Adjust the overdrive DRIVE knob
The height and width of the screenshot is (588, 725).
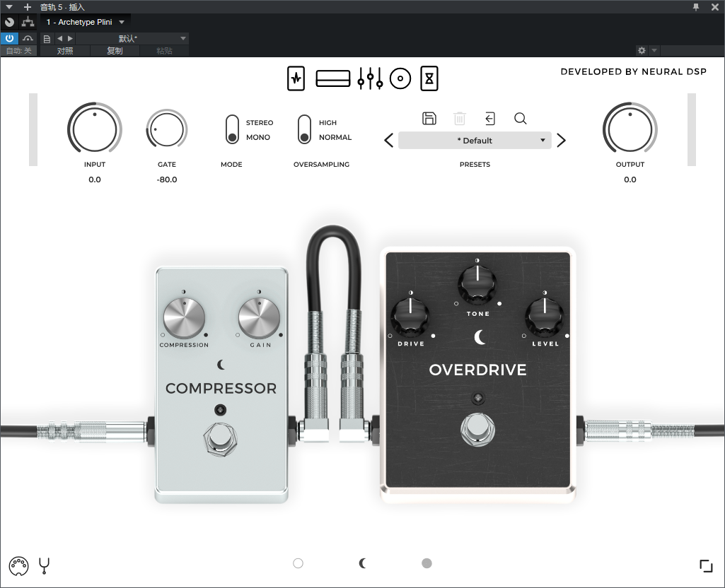[410, 317]
